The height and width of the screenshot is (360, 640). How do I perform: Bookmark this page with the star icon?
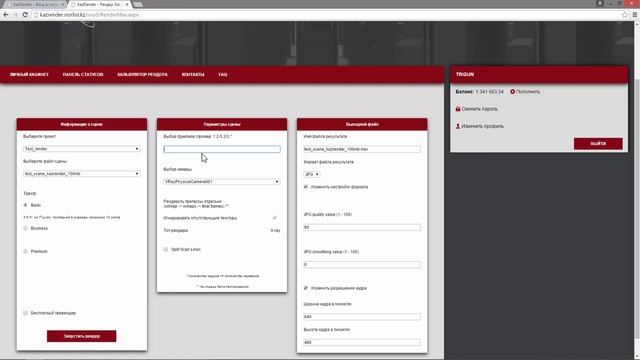click(x=624, y=15)
